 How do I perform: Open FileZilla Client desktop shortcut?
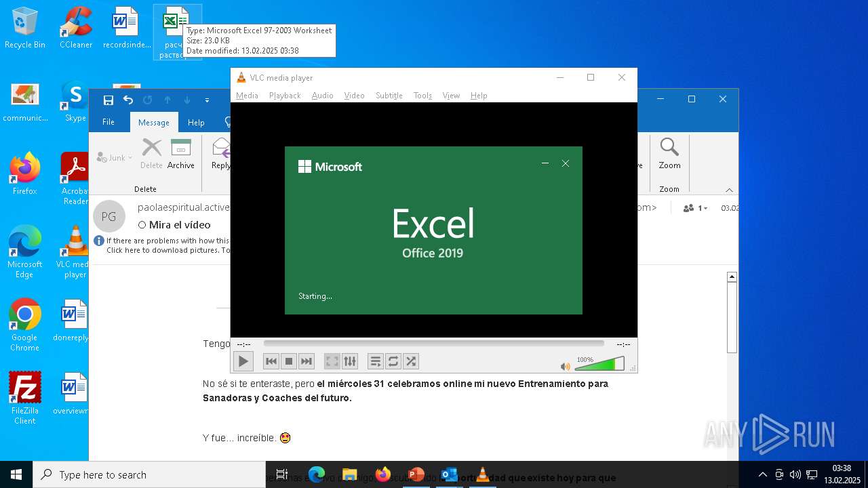pyautogui.click(x=25, y=398)
